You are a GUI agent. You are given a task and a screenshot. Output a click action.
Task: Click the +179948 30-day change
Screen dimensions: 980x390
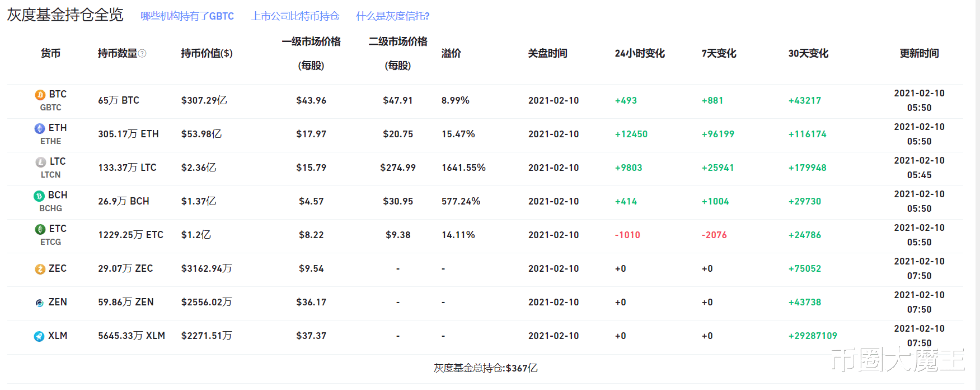pos(808,168)
